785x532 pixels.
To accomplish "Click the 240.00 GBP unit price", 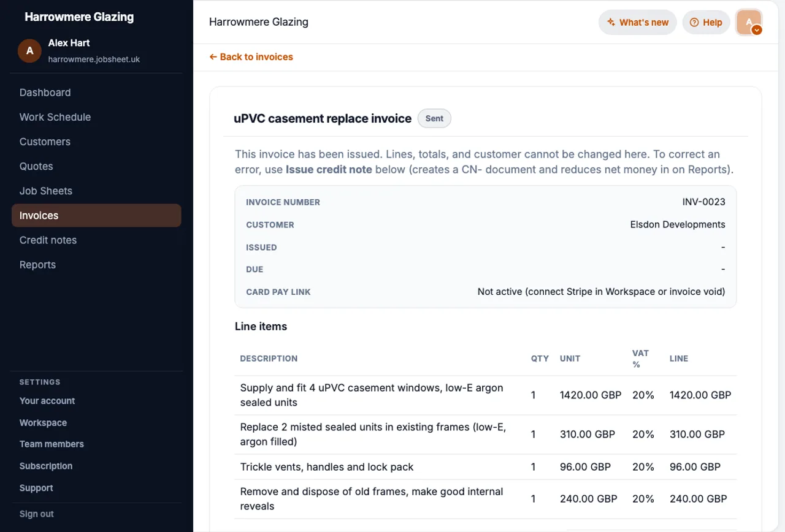I will (x=589, y=499).
